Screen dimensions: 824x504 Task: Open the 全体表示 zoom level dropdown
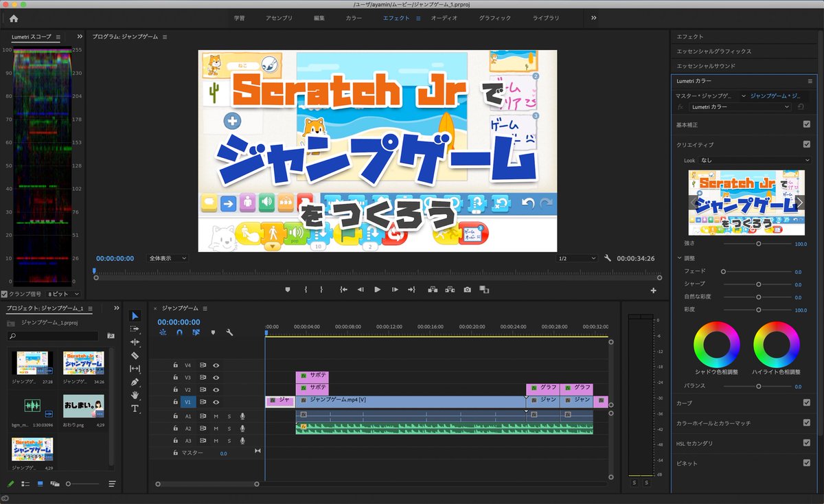(x=168, y=258)
